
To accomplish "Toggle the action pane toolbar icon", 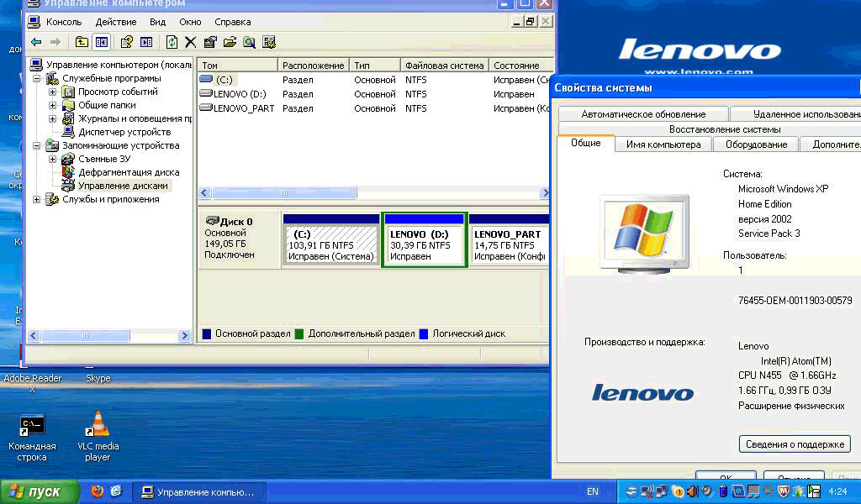I will 146,42.
